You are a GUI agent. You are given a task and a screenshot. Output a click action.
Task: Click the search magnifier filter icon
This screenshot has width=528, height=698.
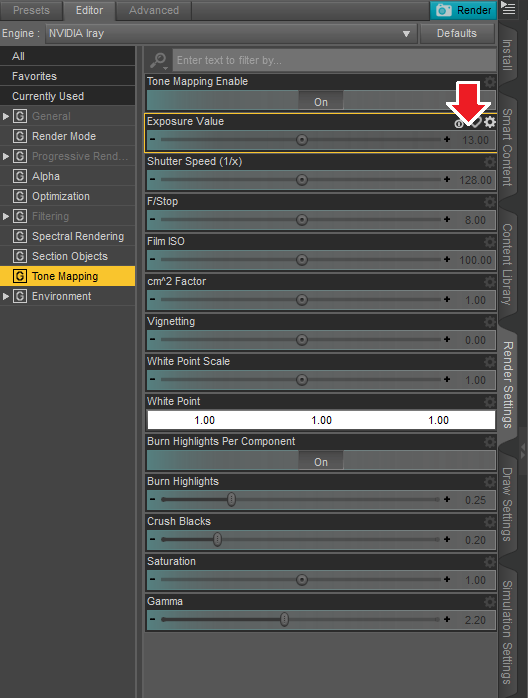(158, 60)
